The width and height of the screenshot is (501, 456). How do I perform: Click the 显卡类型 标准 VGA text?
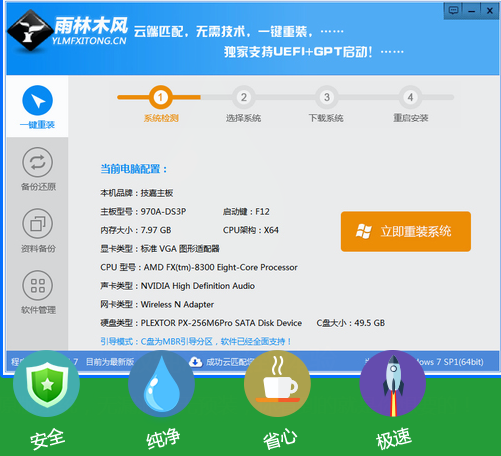[160, 249]
